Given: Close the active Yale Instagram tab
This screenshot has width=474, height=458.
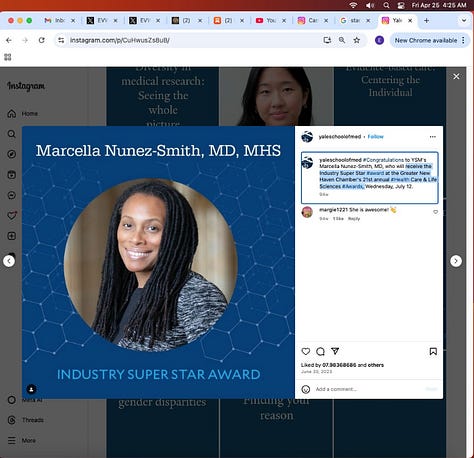Looking at the screenshot, I should (x=410, y=20).
